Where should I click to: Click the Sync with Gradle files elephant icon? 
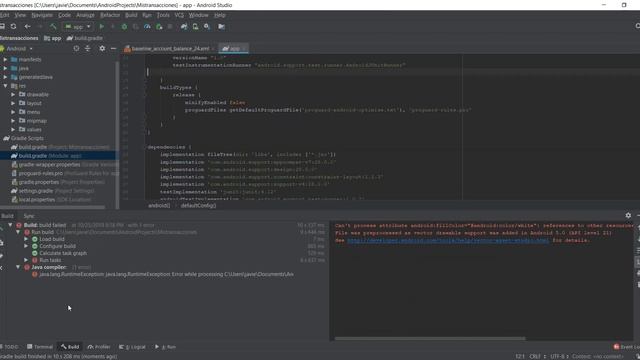(x=184, y=27)
